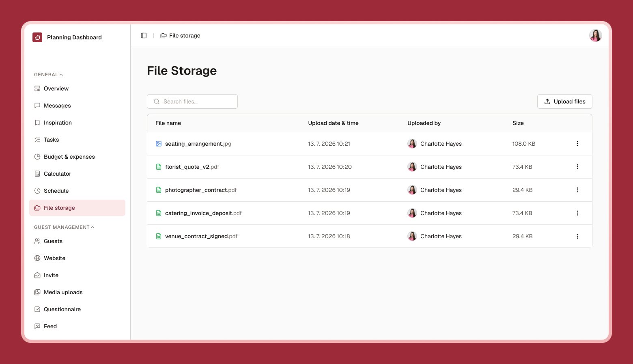Open Inspiration page from sidebar
This screenshot has width=633, height=364.
77,123
